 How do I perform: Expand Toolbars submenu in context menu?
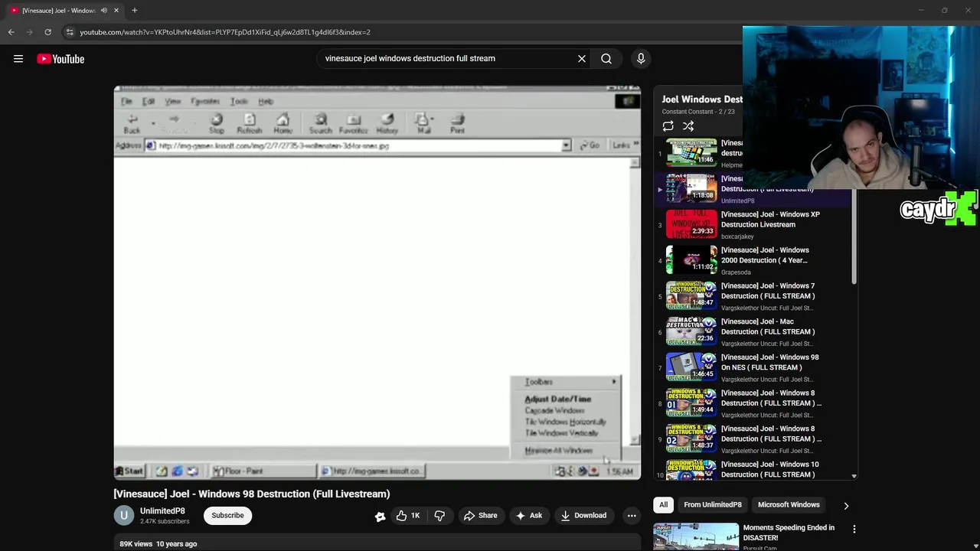[567, 381]
